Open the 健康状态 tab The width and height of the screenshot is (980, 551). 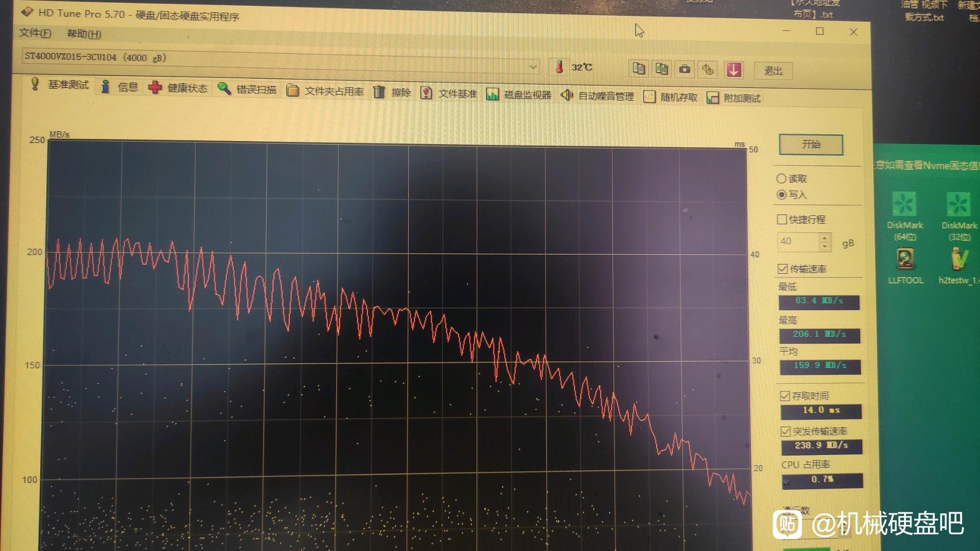pyautogui.click(x=178, y=88)
